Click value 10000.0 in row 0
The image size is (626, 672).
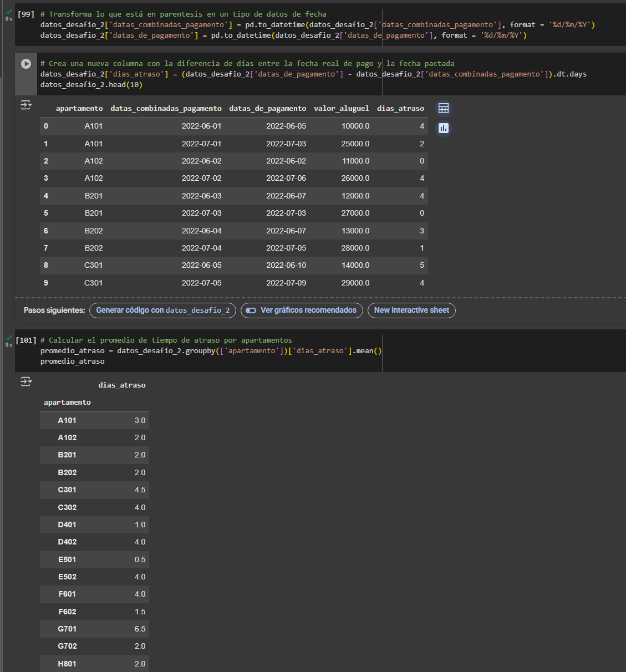click(x=355, y=126)
